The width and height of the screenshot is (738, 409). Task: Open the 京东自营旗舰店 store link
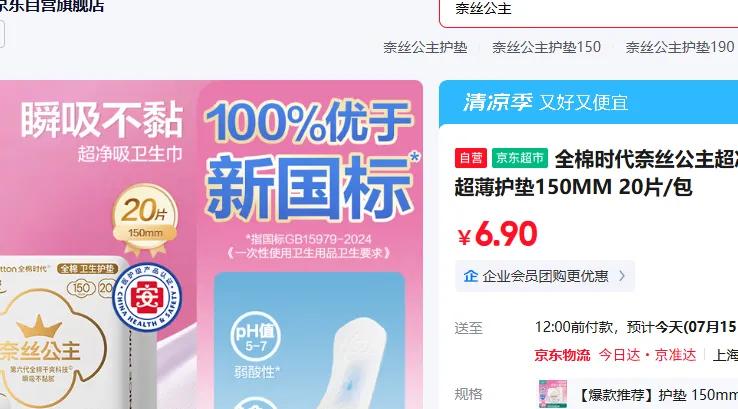52,6
